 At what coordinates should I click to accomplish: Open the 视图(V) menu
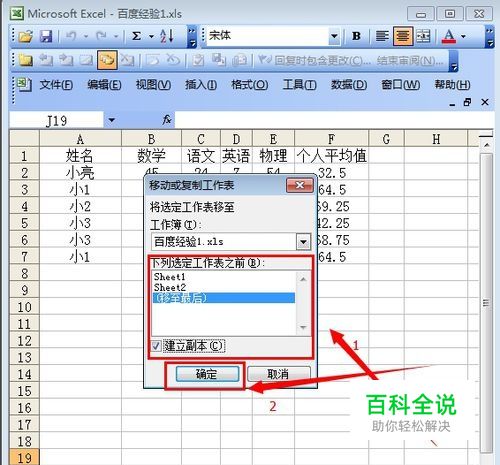153,85
